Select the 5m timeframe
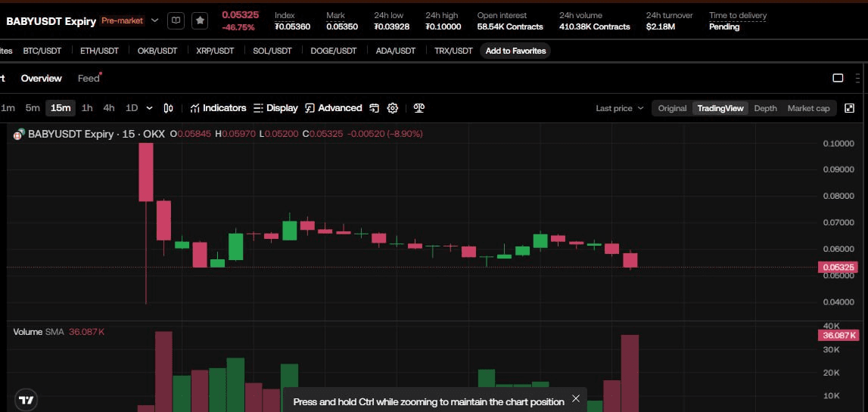The height and width of the screenshot is (412, 868). 33,108
